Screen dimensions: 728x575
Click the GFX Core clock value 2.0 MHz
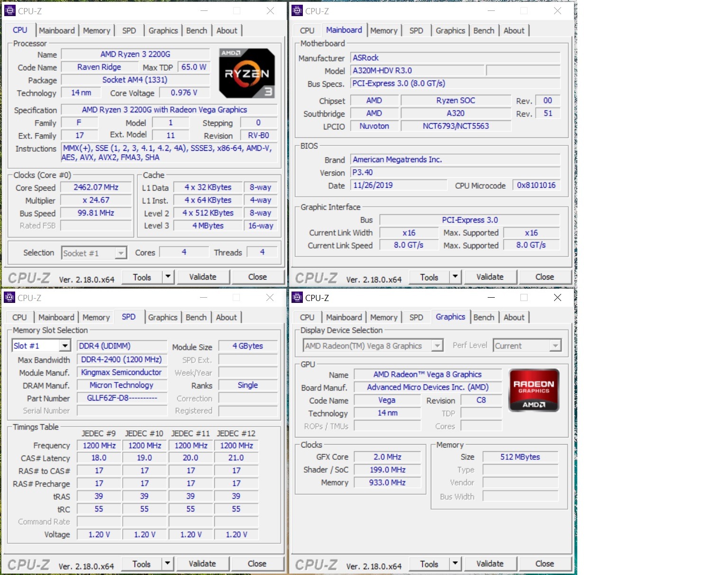tap(387, 457)
